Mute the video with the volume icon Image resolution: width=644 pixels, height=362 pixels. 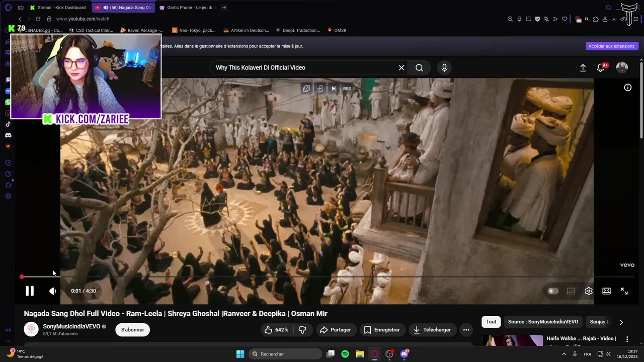pyautogui.click(x=53, y=291)
